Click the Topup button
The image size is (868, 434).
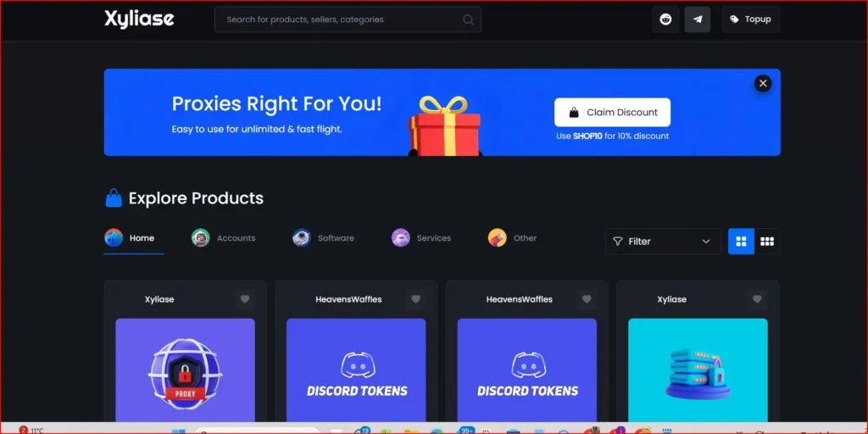[751, 19]
